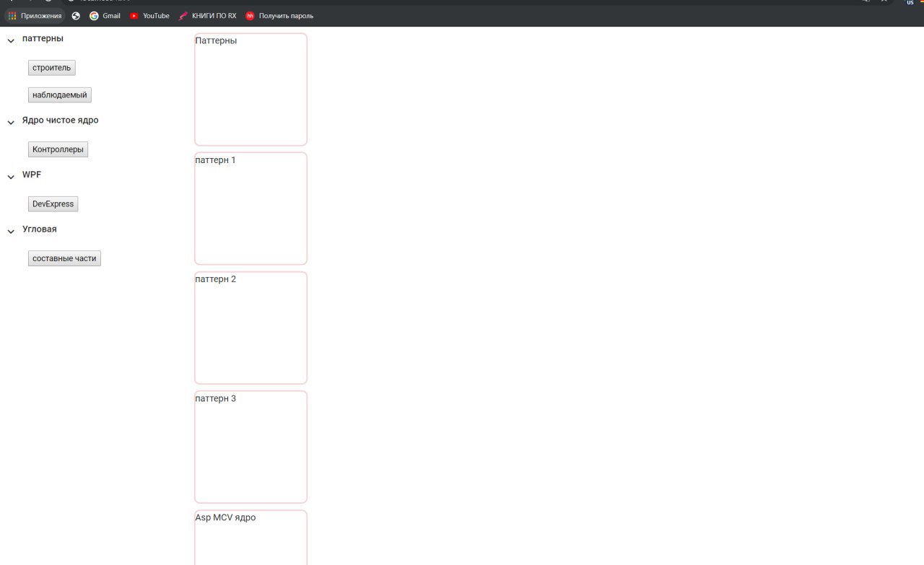924x565 pixels.
Task: Open the Gmail bookmark
Action: [105, 16]
